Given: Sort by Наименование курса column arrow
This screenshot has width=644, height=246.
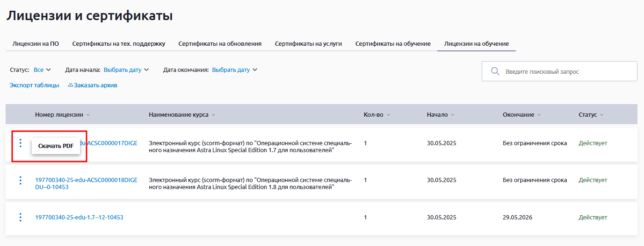Looking at the screenshot, I should (x=214, y=115).
